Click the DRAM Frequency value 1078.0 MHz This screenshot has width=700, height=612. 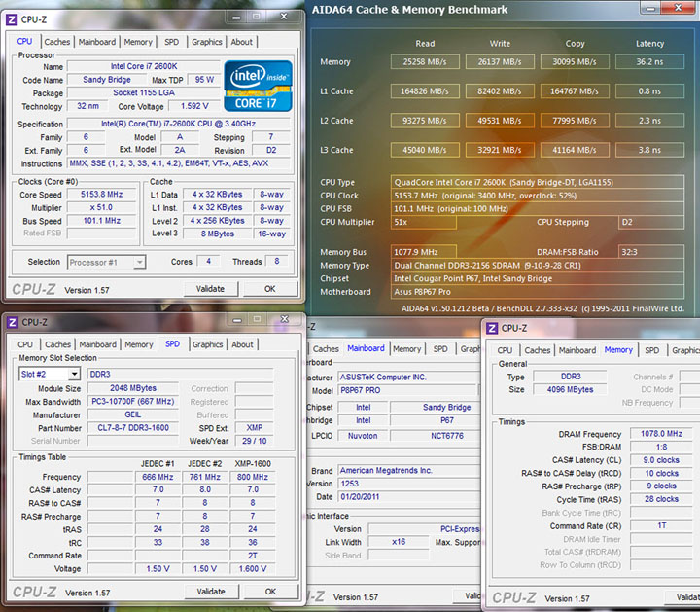(x=661, y=434)
